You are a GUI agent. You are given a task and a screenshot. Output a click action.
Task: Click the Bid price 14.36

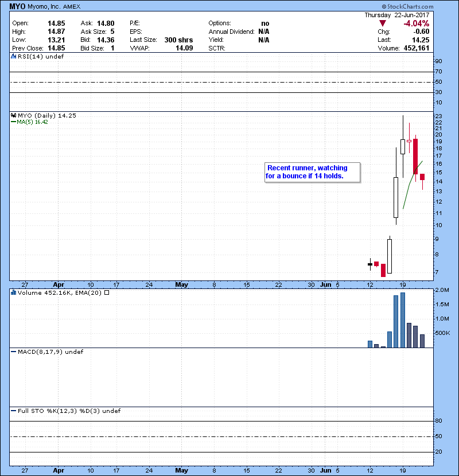tap(106, 40)
